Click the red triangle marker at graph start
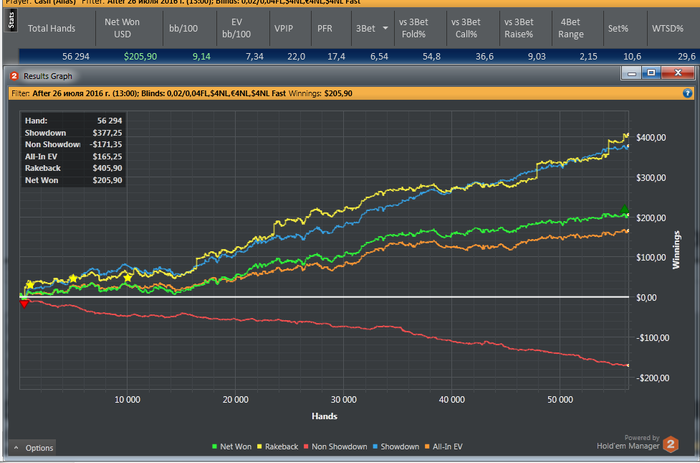The image size is (700, 463). pyautogui.click(x=24, y=304)
